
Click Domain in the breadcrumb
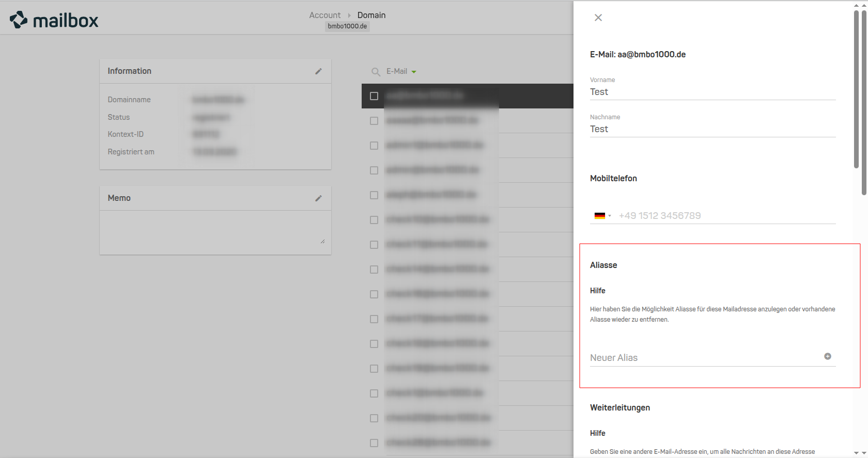(371, 15)
